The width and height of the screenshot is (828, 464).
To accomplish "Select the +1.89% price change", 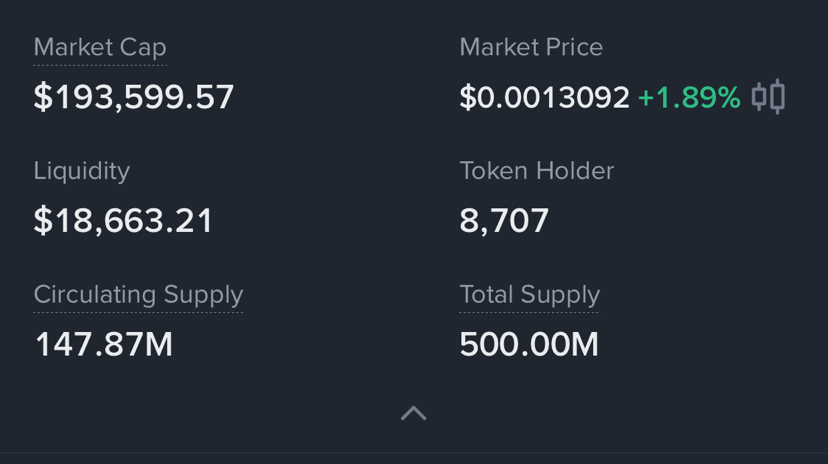I will click(689, 97).
